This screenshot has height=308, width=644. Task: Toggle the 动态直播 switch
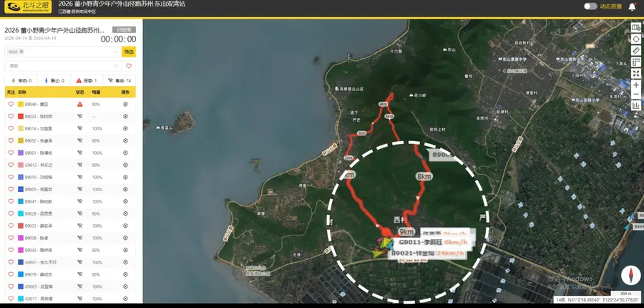point(590,6)
